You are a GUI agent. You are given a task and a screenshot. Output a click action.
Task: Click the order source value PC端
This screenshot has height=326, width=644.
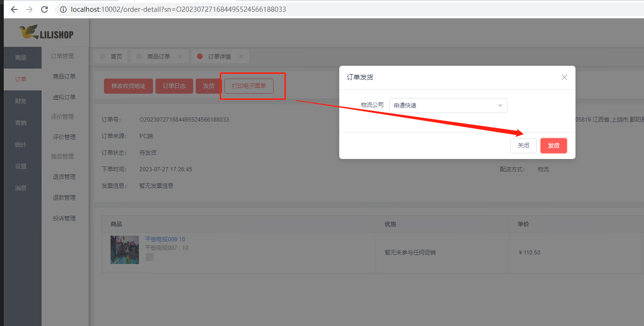146,136
